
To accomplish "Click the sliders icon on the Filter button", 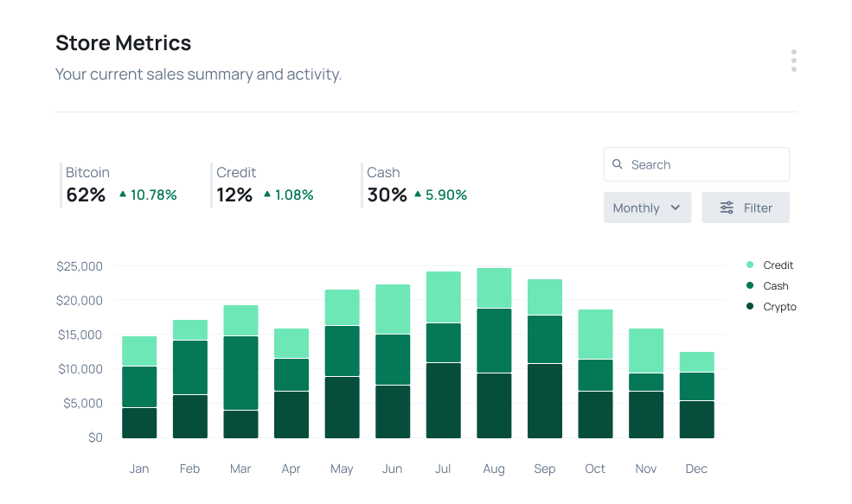I will (x=727, y=207).
